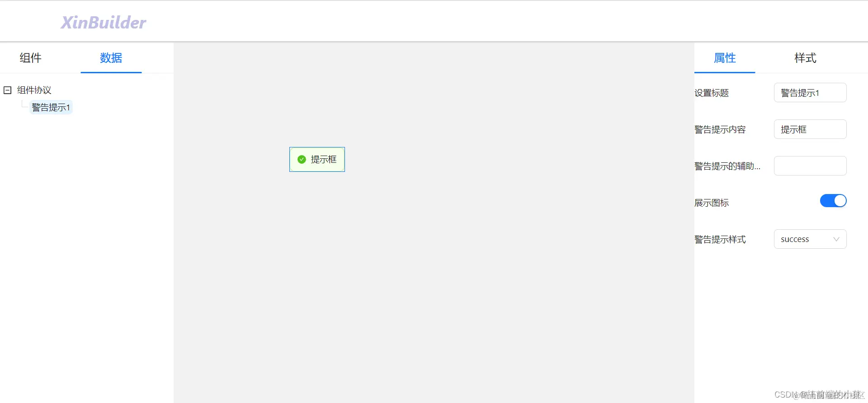
Task: Click the 展示图标 label
Action: click(x=712, y=203)
